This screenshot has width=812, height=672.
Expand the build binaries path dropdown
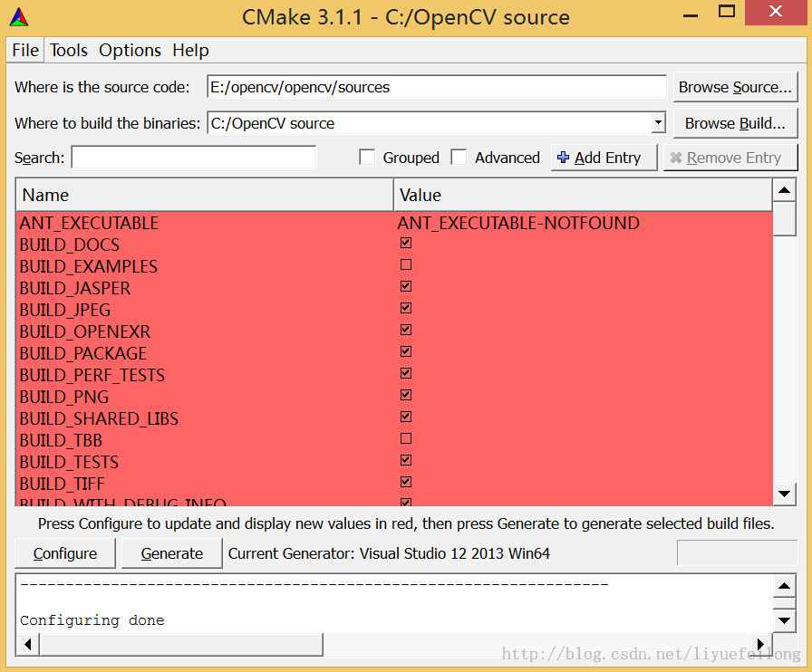tap(658, 123)
